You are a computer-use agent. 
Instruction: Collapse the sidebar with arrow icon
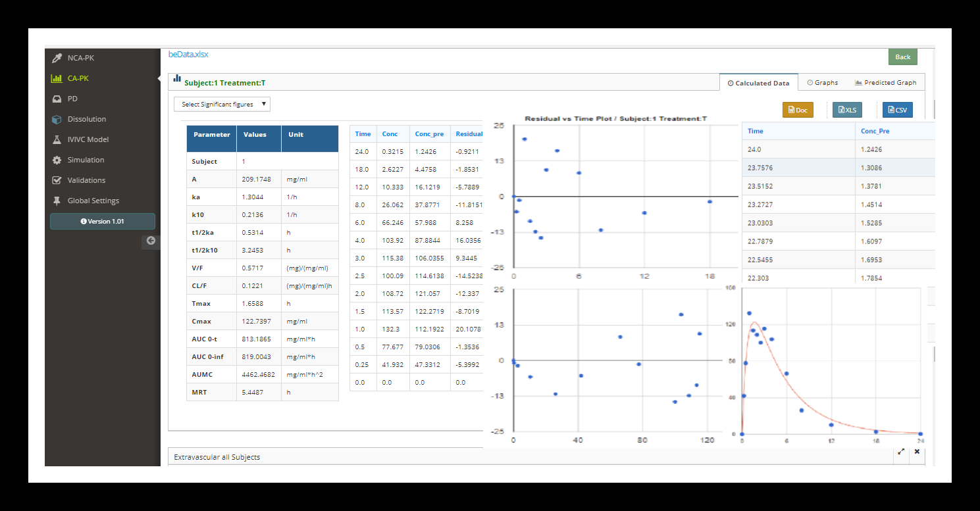(x=151, y=241)
